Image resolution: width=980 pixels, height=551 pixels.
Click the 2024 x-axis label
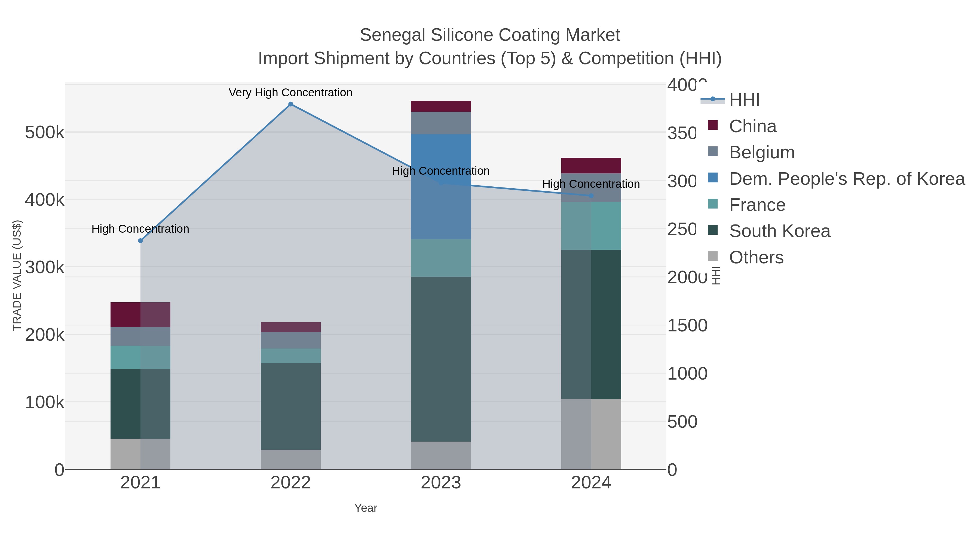tap(591, 483)
